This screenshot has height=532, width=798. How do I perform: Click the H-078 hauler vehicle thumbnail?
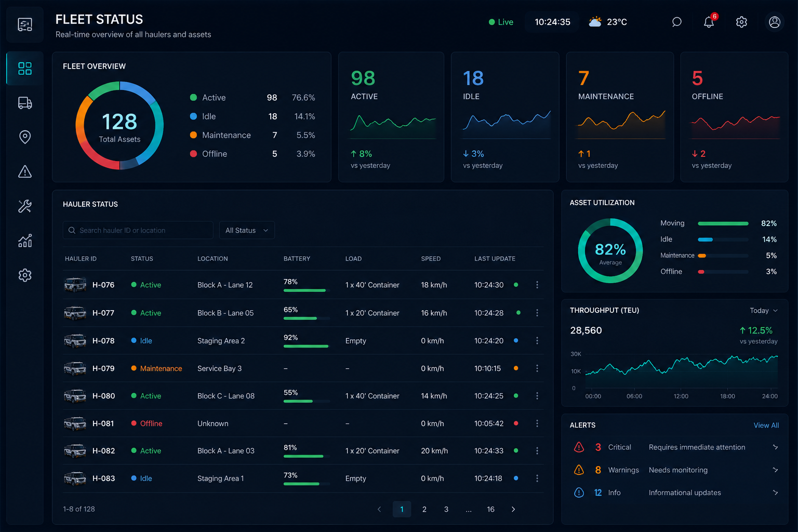(75, 341)
